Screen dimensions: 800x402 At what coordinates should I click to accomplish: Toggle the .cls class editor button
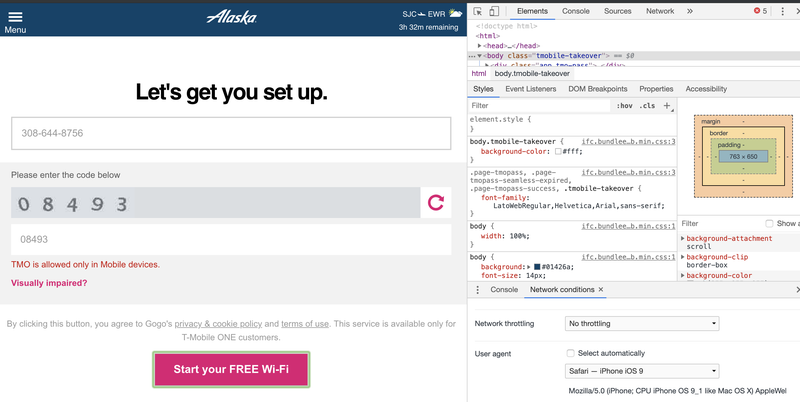(647, 106)
